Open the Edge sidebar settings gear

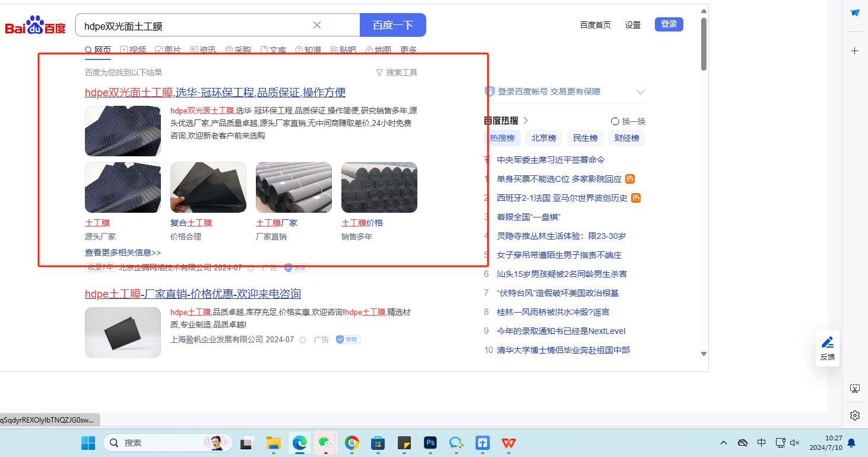click(855, 415)
